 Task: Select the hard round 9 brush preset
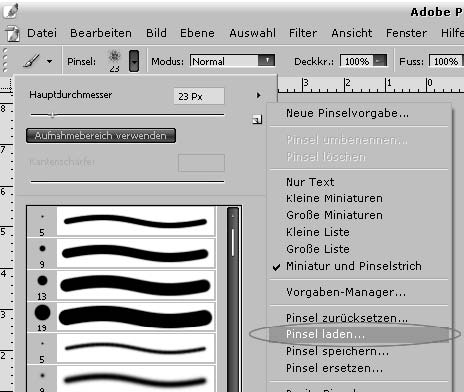click(121, 253)
